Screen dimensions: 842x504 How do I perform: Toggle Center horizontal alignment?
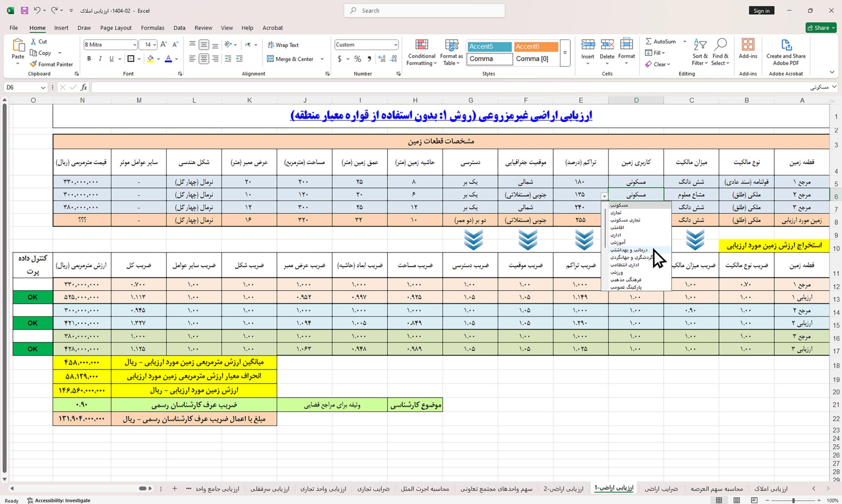pyautogui.click(x=204, y=59)
